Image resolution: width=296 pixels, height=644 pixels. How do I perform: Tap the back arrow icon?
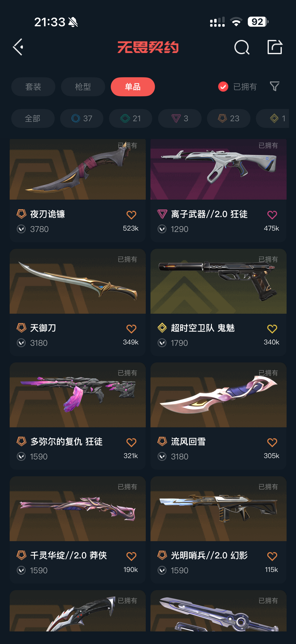(x=18, y=47)
